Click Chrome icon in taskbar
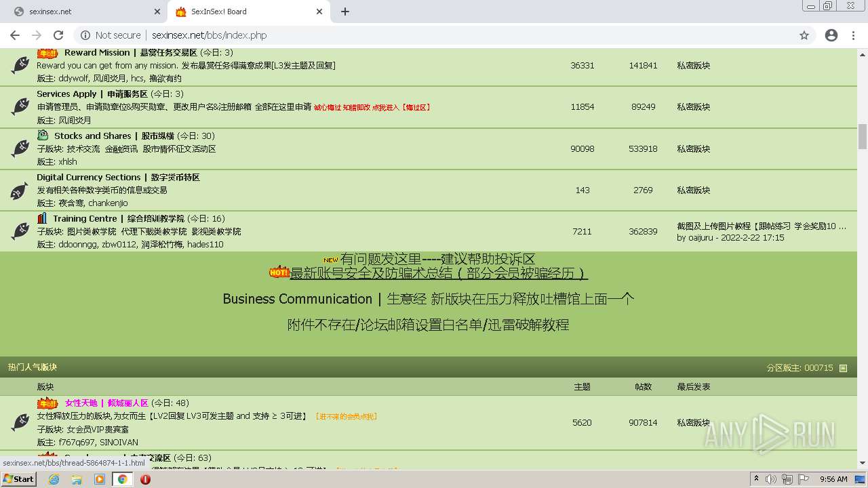 coord(123,479)
